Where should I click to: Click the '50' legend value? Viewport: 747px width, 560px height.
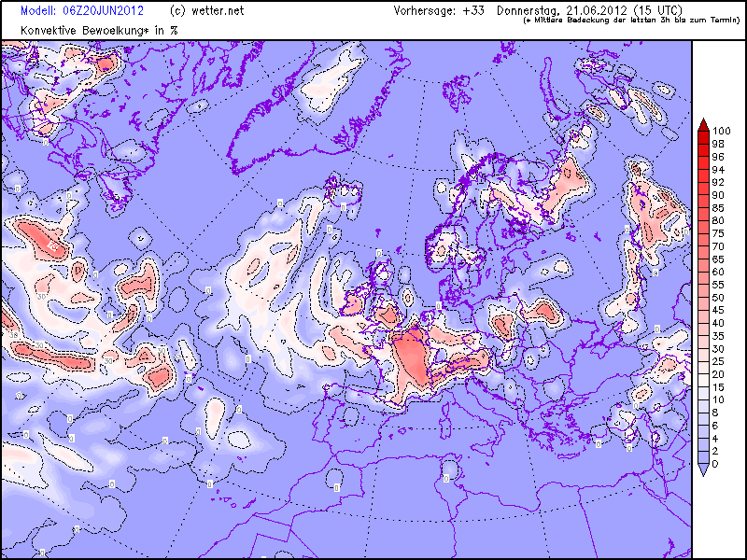coord(718,298)
